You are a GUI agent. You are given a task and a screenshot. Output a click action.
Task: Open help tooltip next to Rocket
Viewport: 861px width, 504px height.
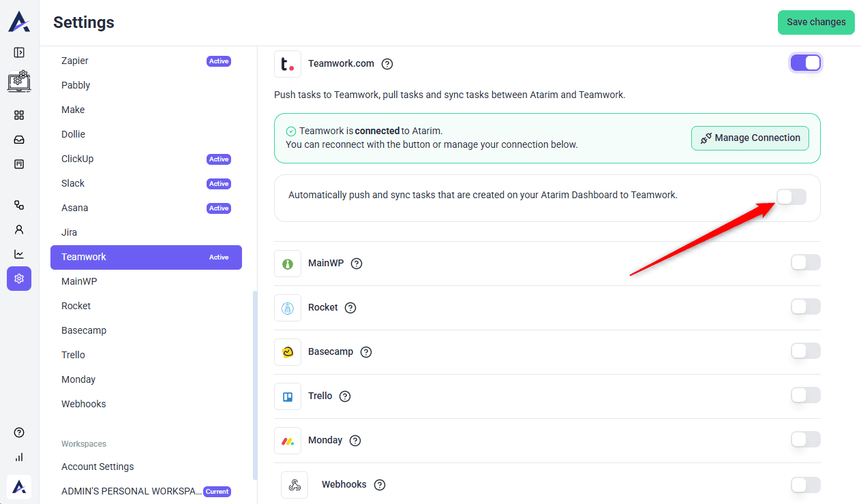350,308
